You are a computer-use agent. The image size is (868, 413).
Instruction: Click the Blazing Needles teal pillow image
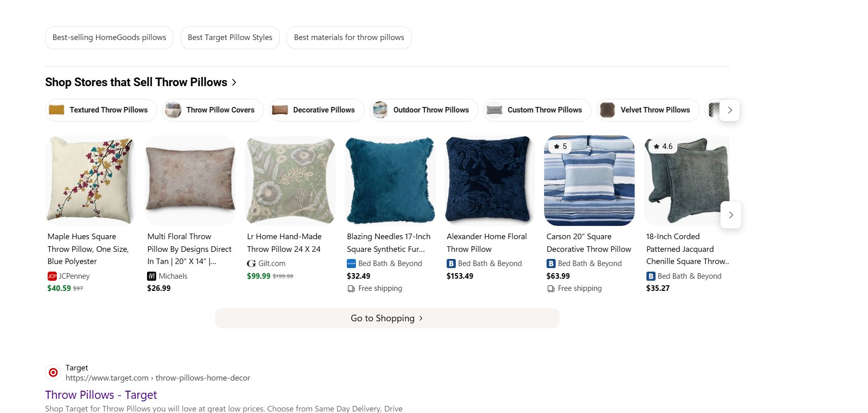tap(390, 180)
